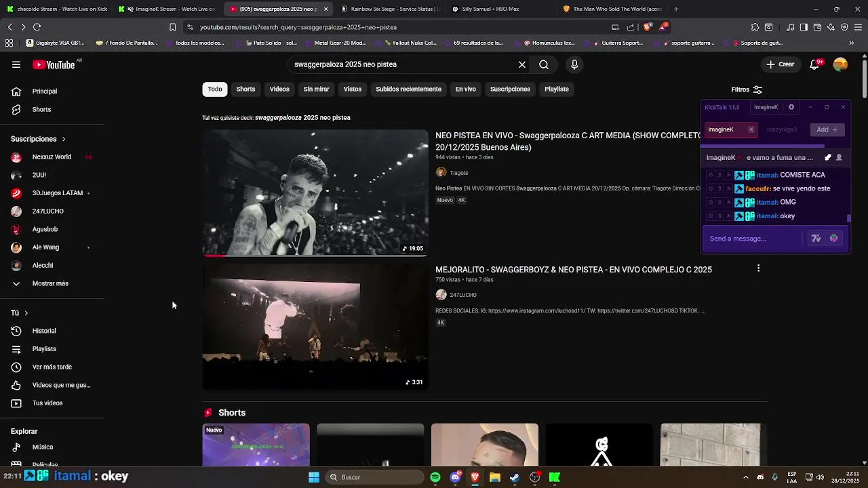
Task: Select the Sin mirar filter chip
Action: [x=316, y=89]
